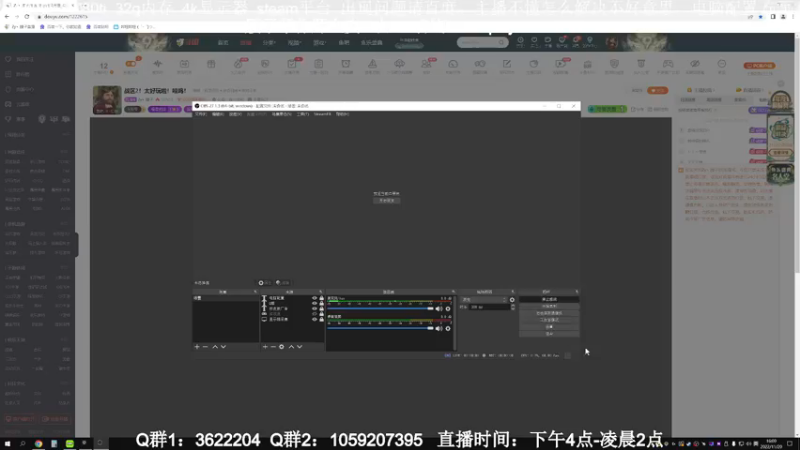Pop out the Audio Mixer dock via header icon
The image size is (800, 450).
[453, 292]
